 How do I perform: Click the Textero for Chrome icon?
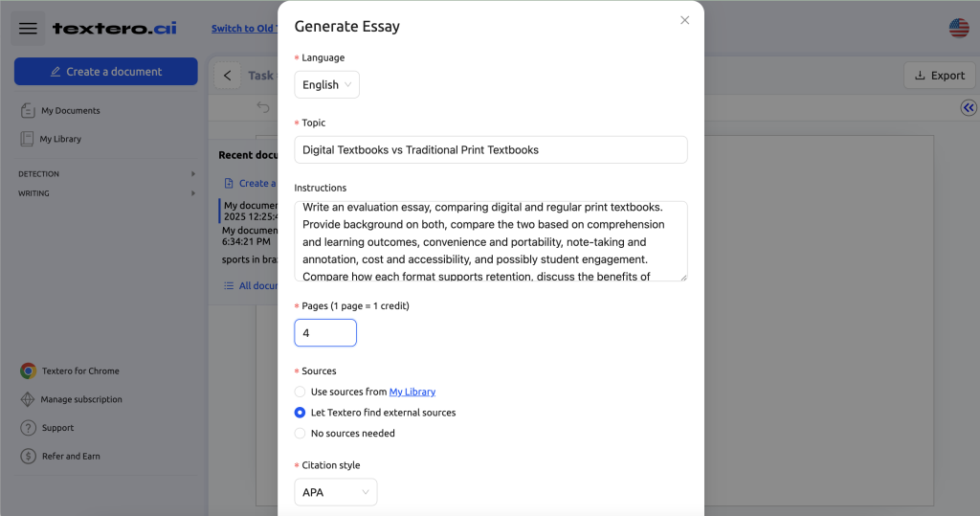(x=28, y=370)
